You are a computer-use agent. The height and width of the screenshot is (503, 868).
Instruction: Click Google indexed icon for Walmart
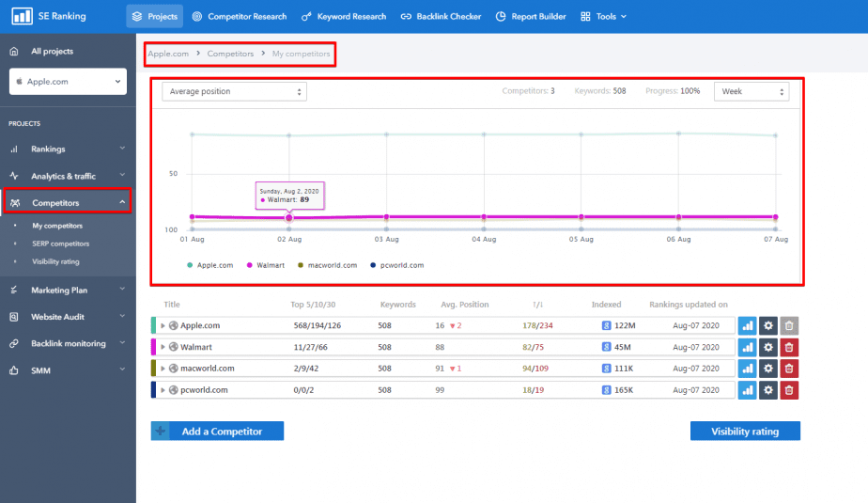click(606, 347)
